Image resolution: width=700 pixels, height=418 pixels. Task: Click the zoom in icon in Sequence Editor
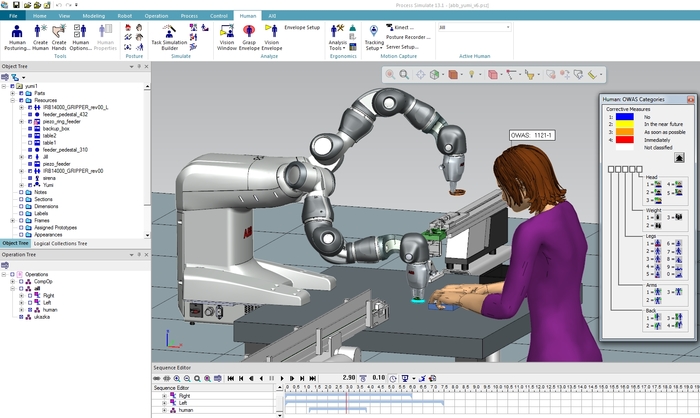177,378
